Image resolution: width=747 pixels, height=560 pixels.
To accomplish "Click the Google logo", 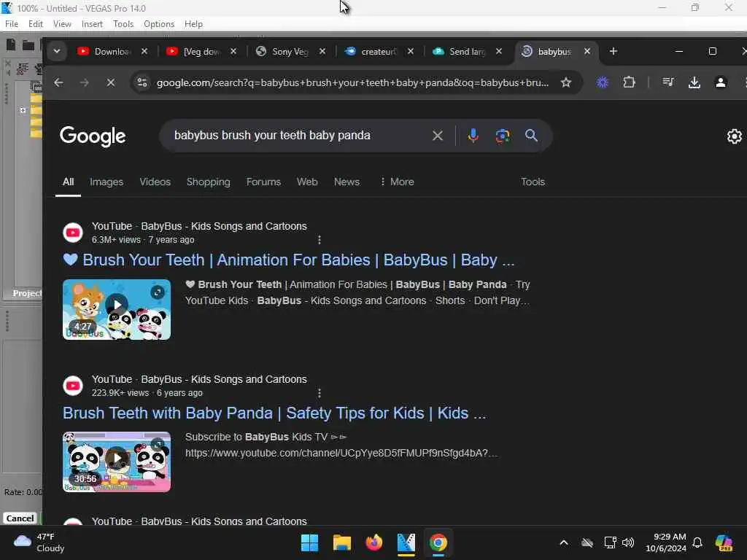I will [93, 136].
